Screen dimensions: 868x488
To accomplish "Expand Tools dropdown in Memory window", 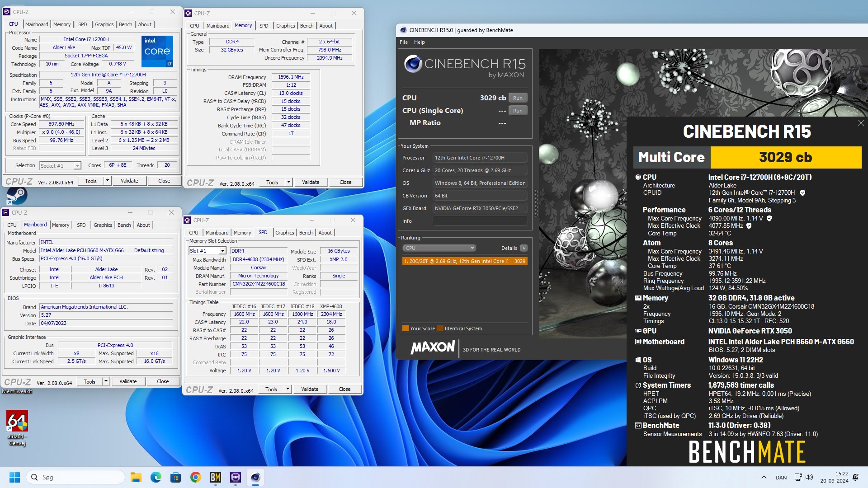I will coord(288,182).
